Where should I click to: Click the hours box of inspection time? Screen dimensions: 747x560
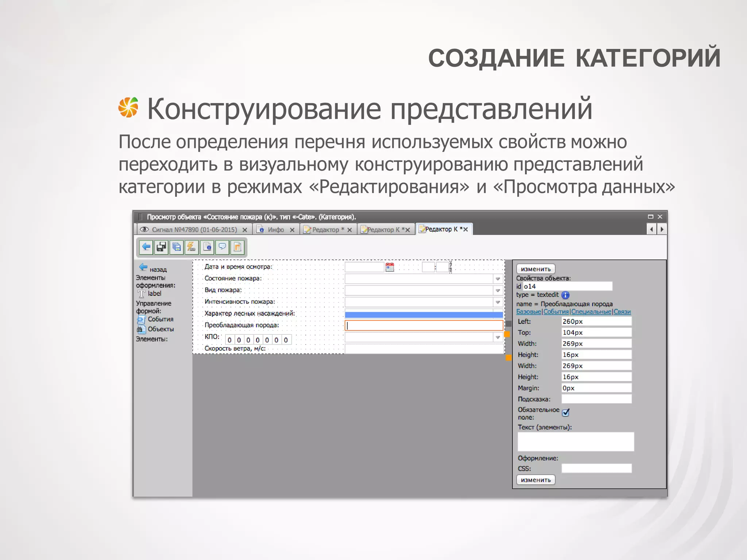428,267
